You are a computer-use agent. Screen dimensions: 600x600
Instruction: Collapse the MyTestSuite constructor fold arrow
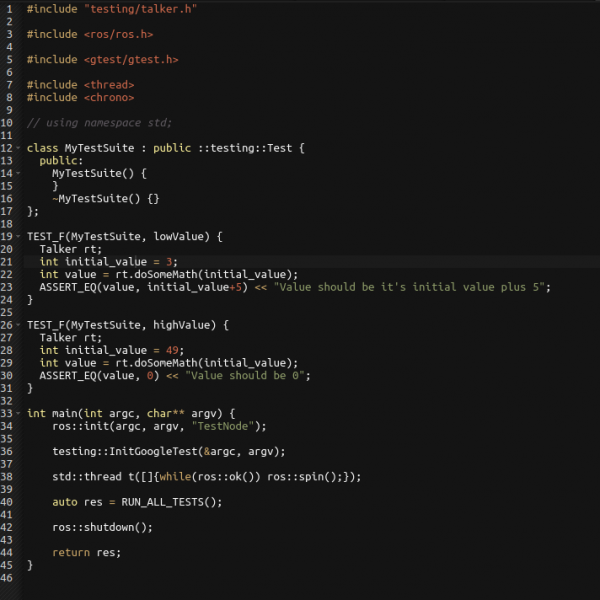[18, 173]
